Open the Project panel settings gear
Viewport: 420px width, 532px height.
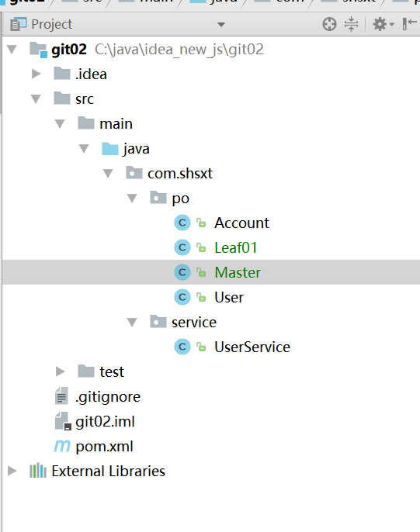click(x=384, y=25)
